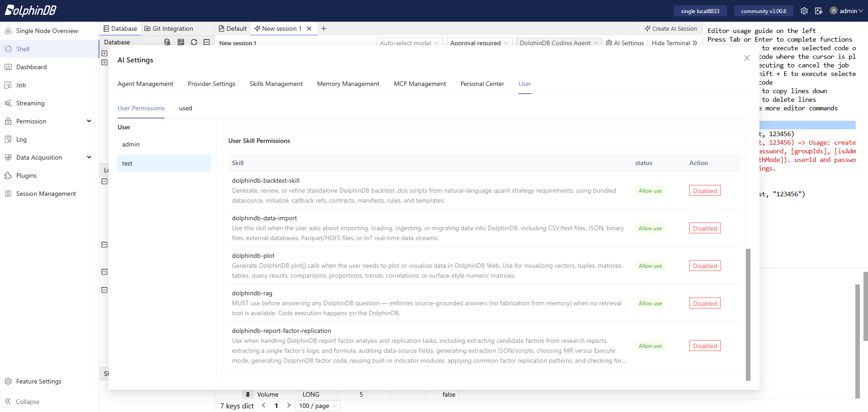Click the create table icon in Database panel
The image size is (868, 412).
(x=181, y=42)
